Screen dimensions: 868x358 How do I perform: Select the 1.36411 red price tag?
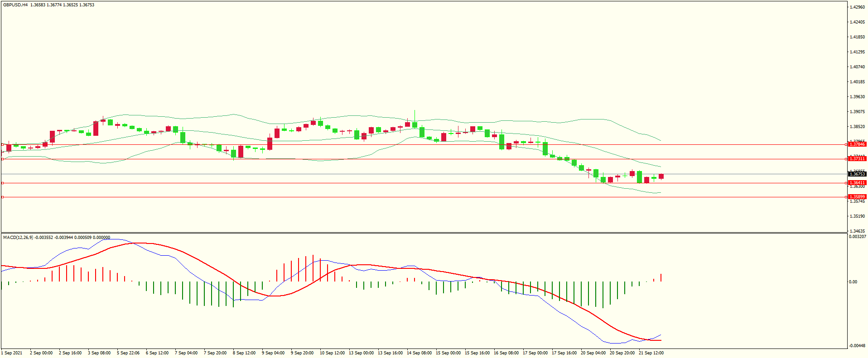[x=857, y=183]
